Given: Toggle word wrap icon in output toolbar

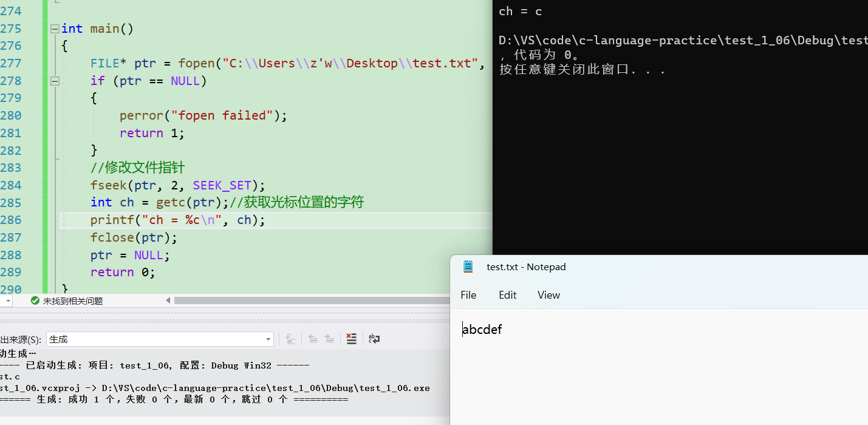Looking at the screenshot, I should (374, 339).
